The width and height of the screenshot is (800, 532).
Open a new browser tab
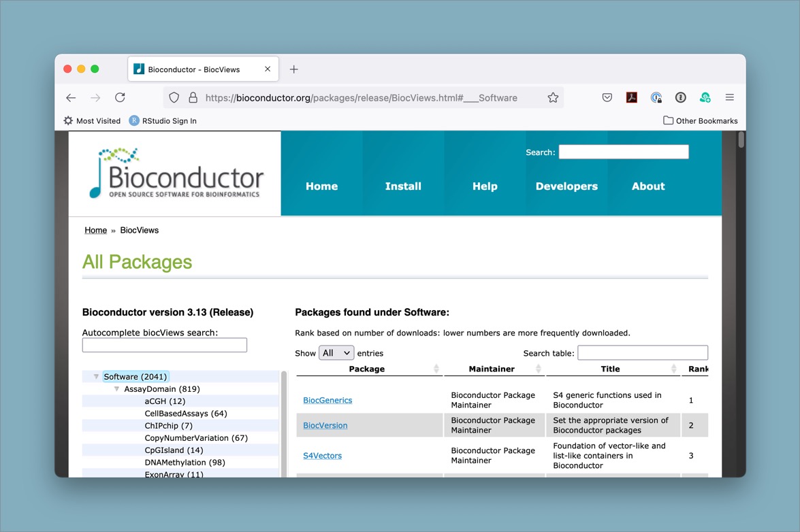(x=294, y=69)
